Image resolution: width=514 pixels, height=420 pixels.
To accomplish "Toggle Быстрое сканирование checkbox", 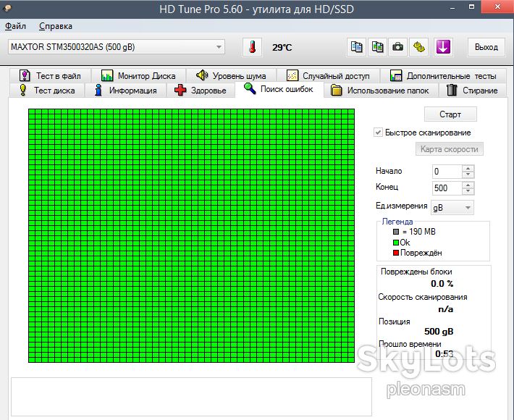I will (378, 133).
